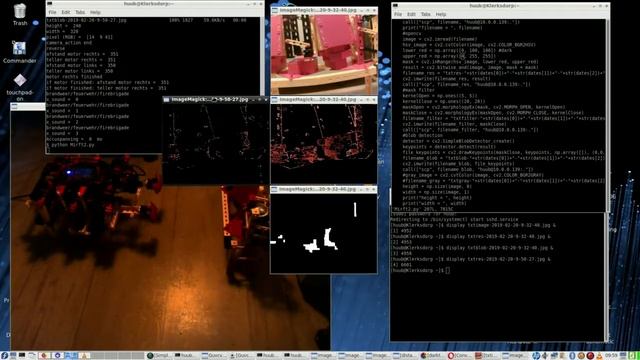Open the Fedora start menu in taskbar

[4, 356]
